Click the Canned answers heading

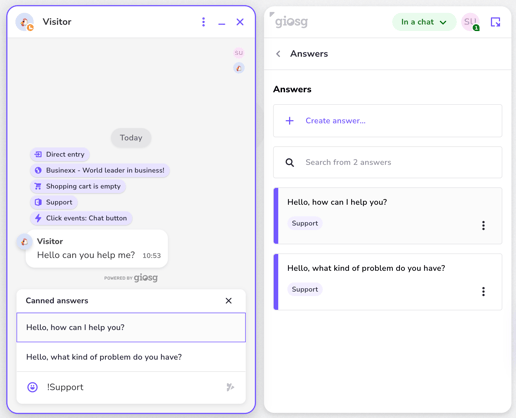[57, 301]
